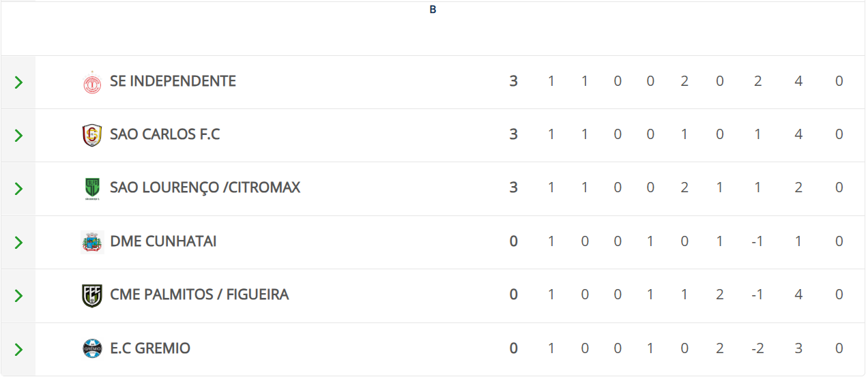
Task: Click SE Independente's points value 3
Action: pyautogui.click(x=513, y=81)
